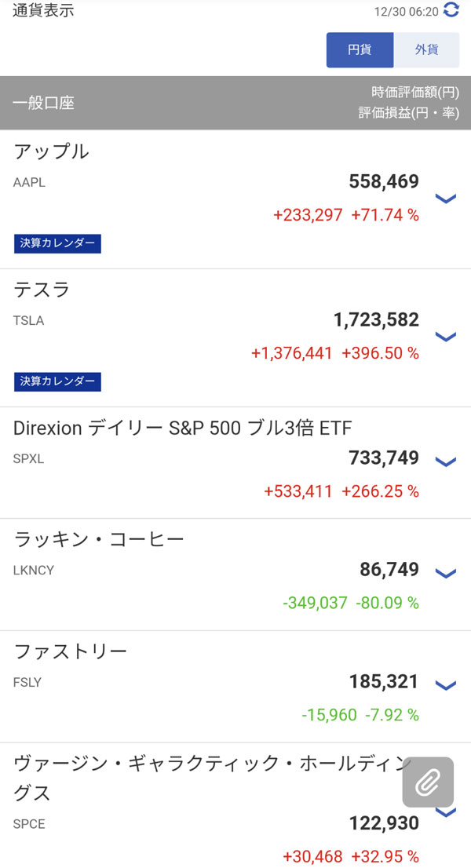The image size is (471, 868).
Task: Open the ファストリー stock name
Action: tap(71, 652)
